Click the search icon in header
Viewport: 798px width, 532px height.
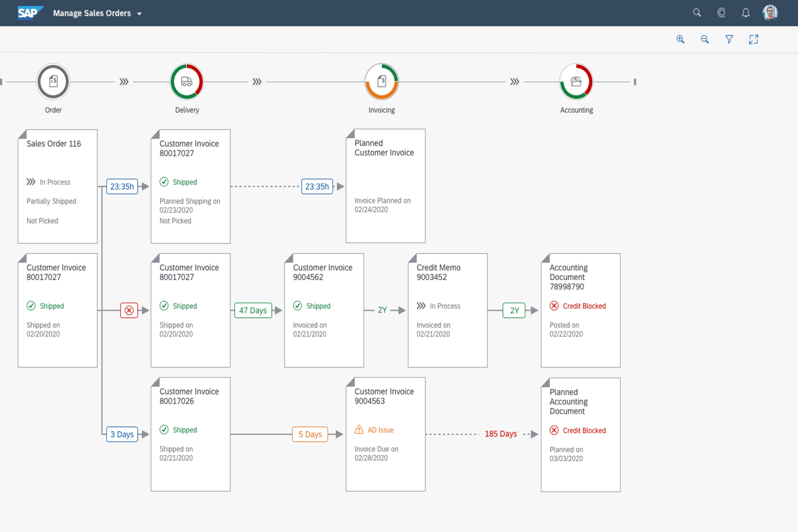(x=697, y=13)
